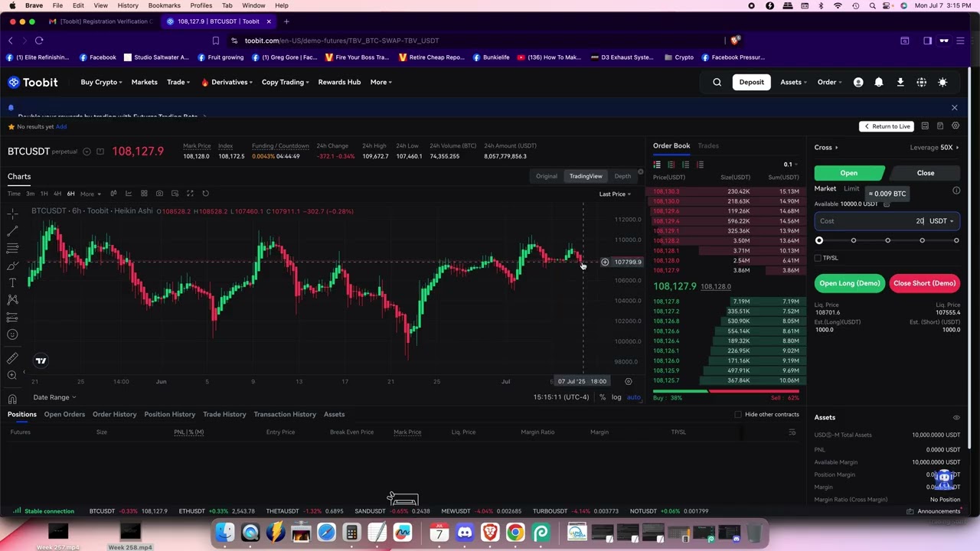The height and width of the screenshot is (551, 980).
Task: Show order book with both bids and asks
Action: pos(657,165)
